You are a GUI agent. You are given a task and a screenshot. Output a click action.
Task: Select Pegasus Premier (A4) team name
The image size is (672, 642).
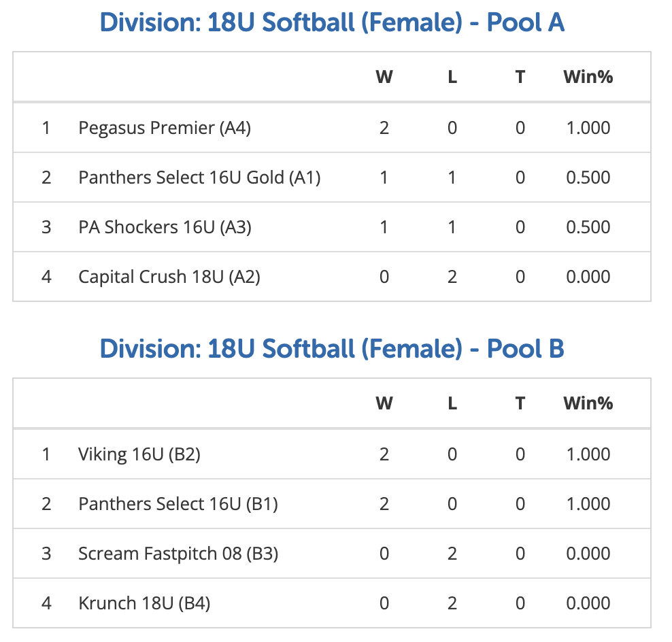click(165, 128)
